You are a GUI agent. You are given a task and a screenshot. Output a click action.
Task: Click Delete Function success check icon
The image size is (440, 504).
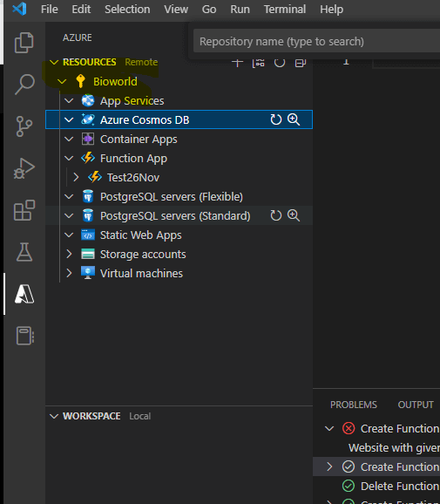point(349,486)
